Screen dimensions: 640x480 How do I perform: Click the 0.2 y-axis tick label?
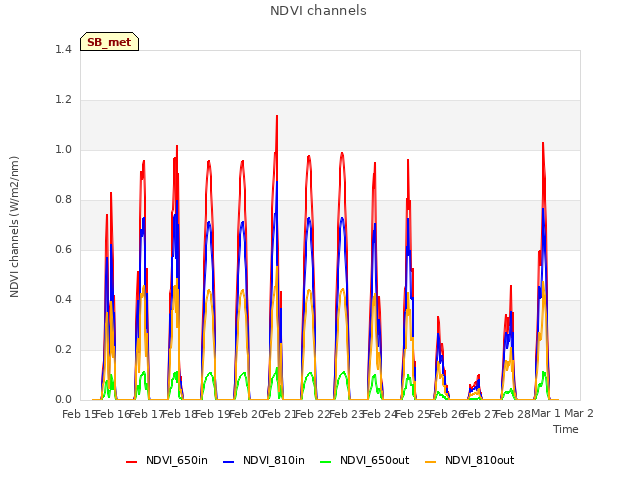tap(63, 349)
